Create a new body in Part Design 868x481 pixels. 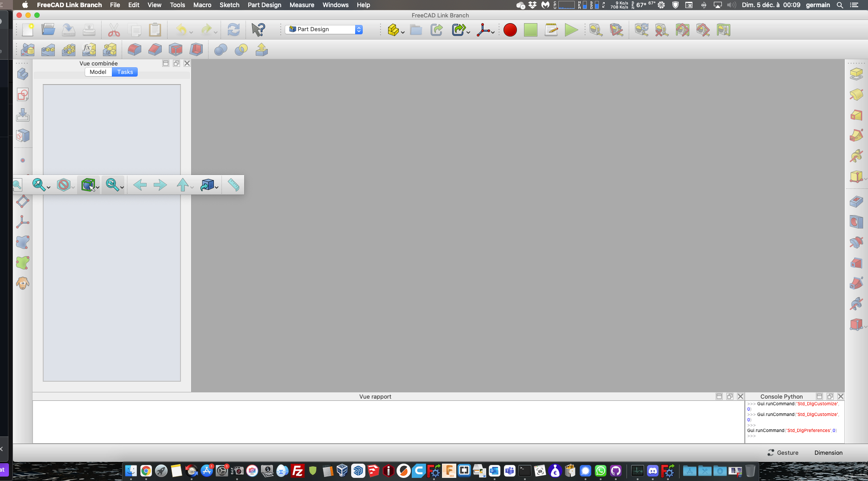(x=23, y=74)
